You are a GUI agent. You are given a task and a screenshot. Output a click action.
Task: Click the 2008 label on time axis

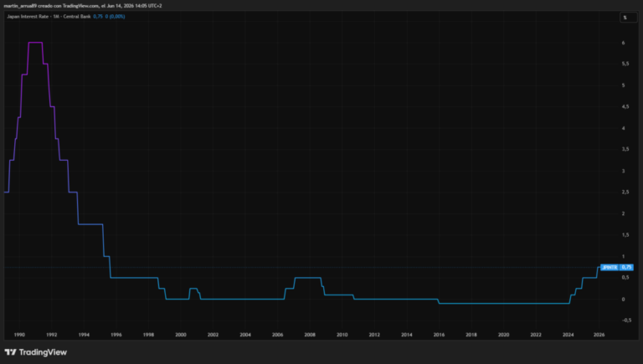(310, 335)
